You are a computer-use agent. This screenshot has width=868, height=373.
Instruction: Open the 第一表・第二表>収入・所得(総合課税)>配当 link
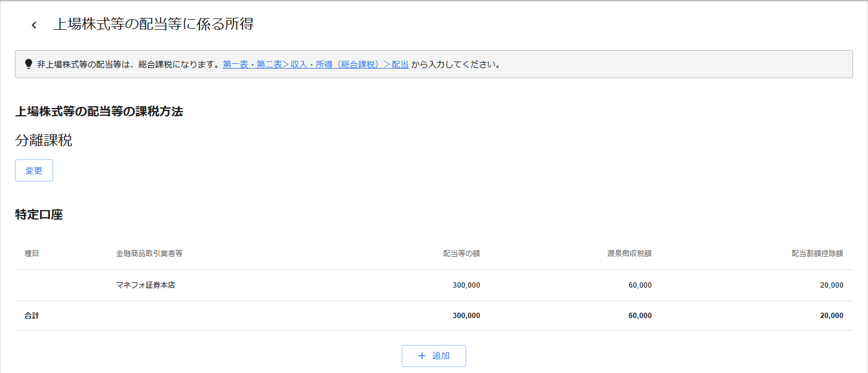click(x=315, y=64)
